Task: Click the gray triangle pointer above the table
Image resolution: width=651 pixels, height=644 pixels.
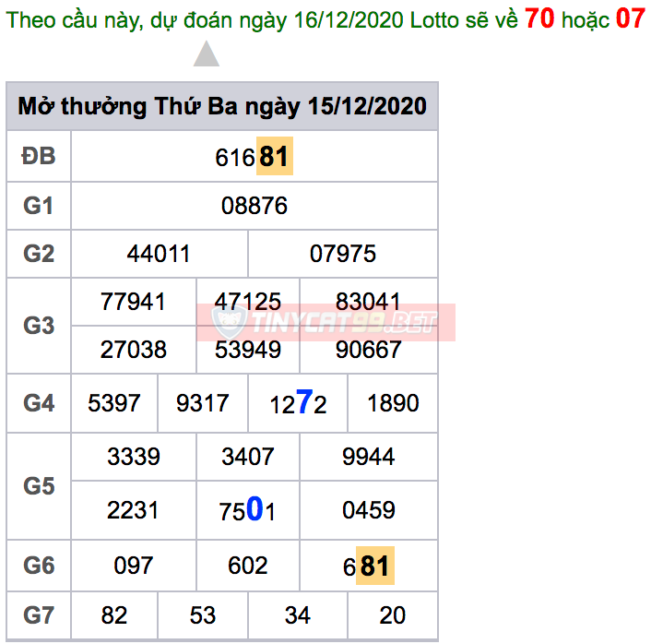Action: [x=207, y=55]
